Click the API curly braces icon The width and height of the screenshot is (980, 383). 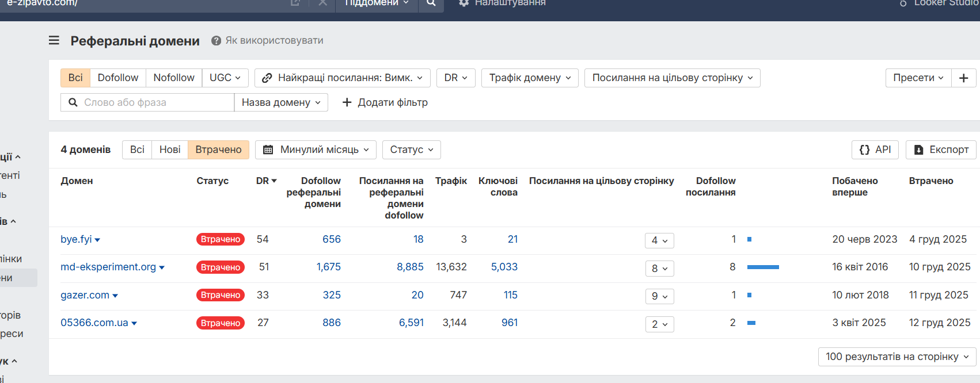(x=864, y=150)
